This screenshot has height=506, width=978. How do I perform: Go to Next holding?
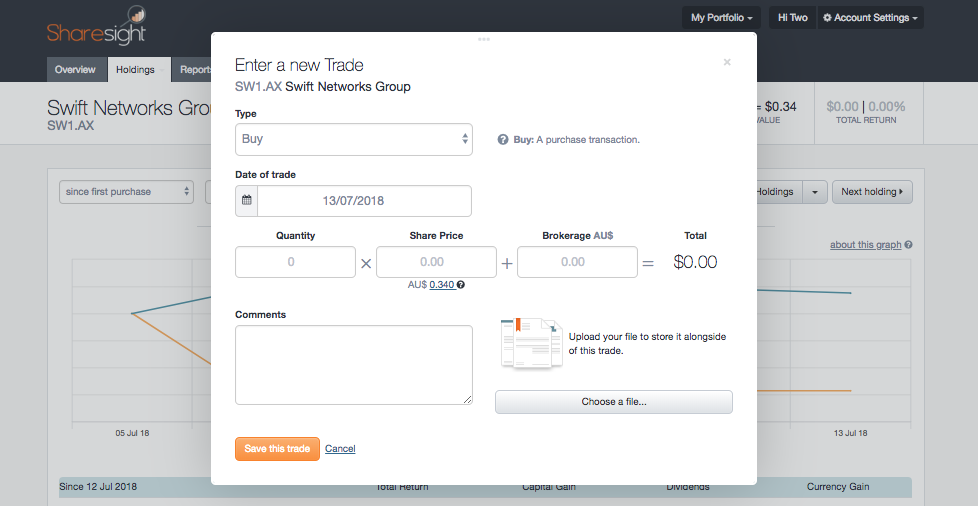[x=872, y=192]
